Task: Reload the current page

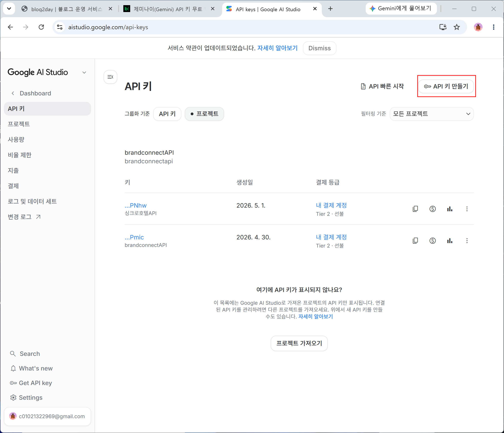Action: coord(41,27)
